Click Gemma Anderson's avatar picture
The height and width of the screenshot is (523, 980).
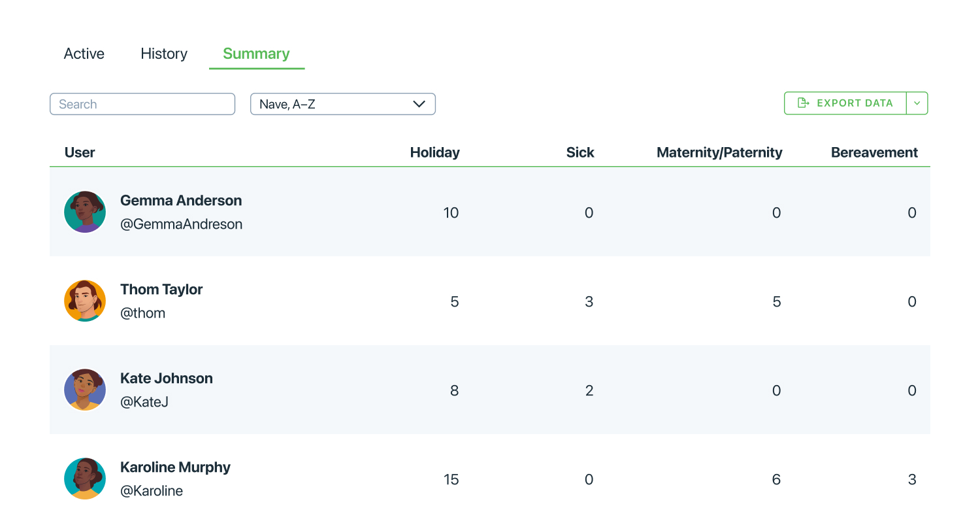click(85, 212)
